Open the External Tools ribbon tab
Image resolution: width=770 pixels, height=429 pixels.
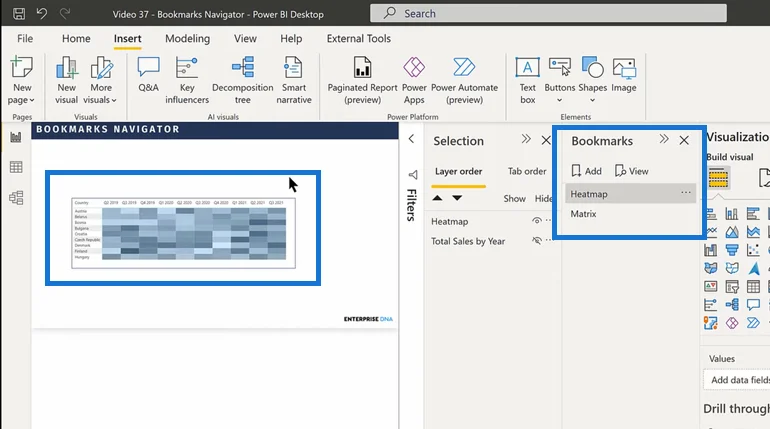(358, 38)
